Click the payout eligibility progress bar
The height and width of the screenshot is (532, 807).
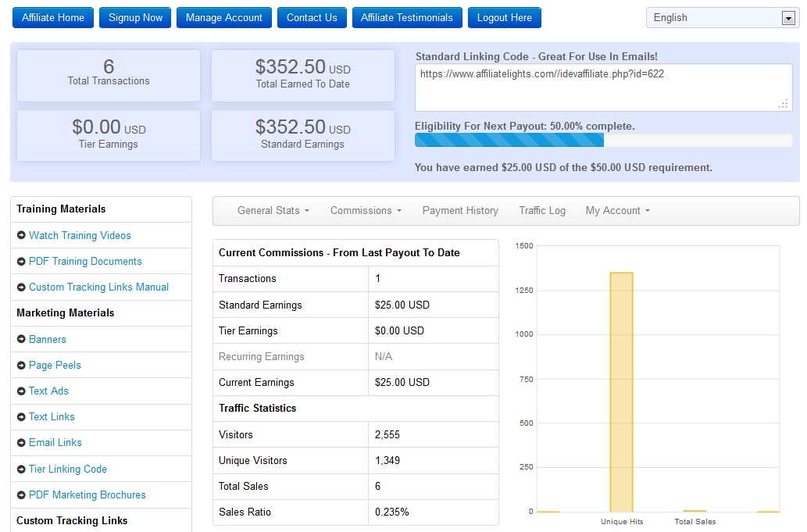(602, 141)
